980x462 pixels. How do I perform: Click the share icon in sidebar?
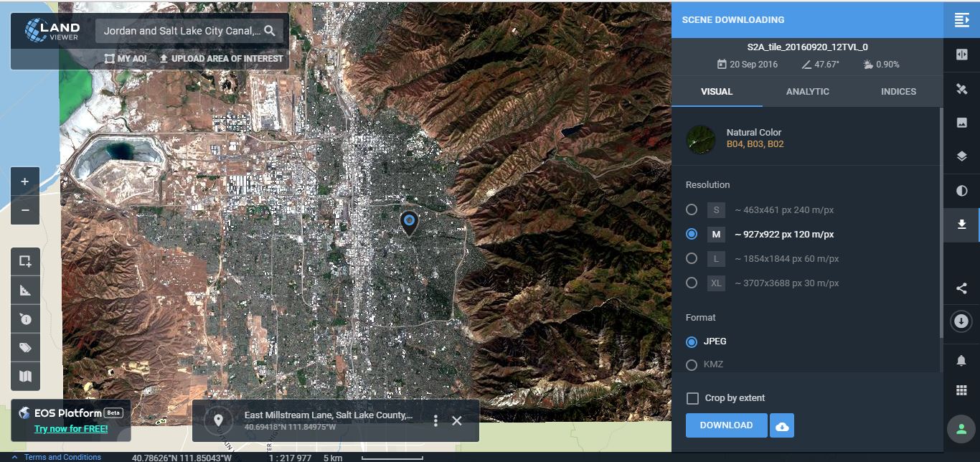point(961,289)
